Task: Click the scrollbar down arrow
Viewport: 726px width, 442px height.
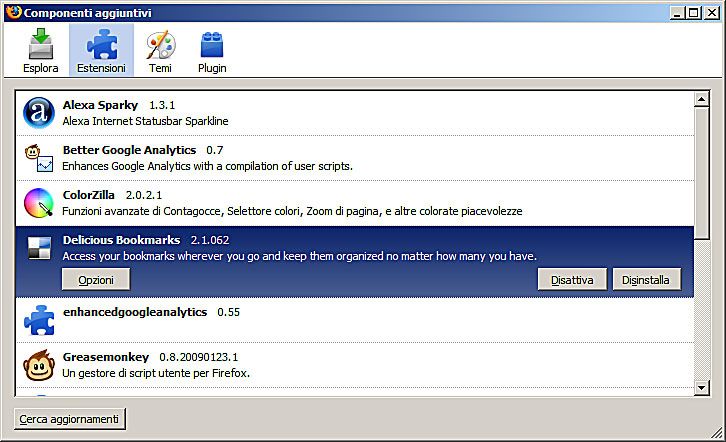Action: (x=701, y=388)
